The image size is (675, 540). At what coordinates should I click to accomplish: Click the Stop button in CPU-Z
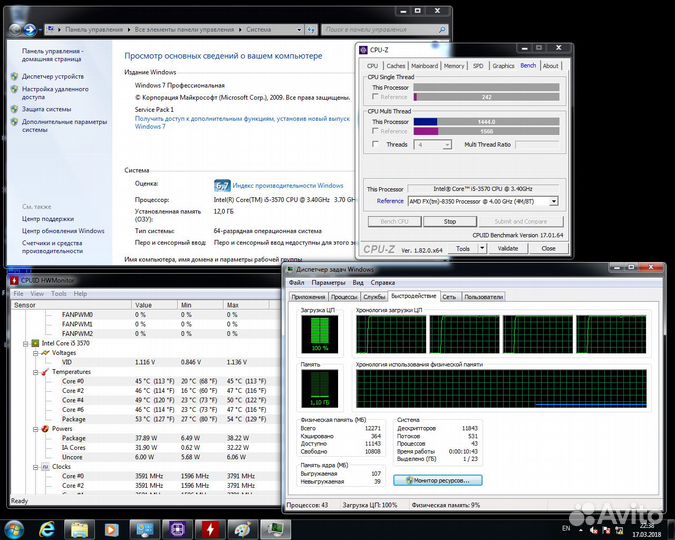(x=450, y=221)
